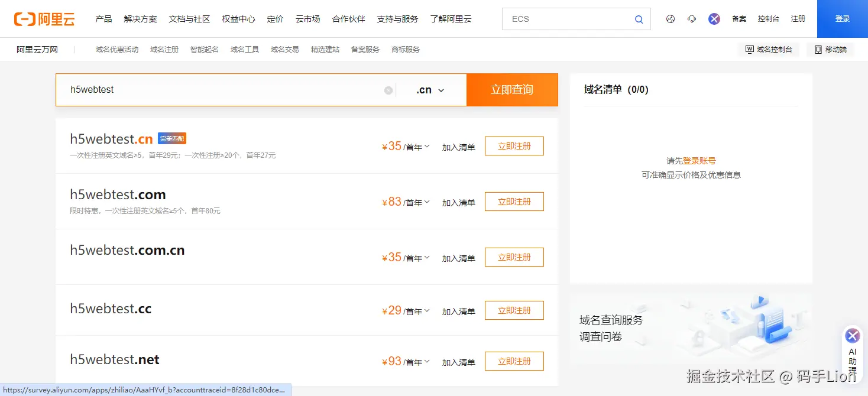
Task: Click the h5webtest.com domain name text
Action: click(118, 195)
